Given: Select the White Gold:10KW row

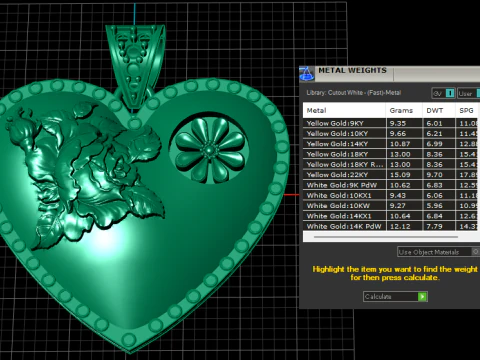Looking at the screenshot, I should pos(391,206).
